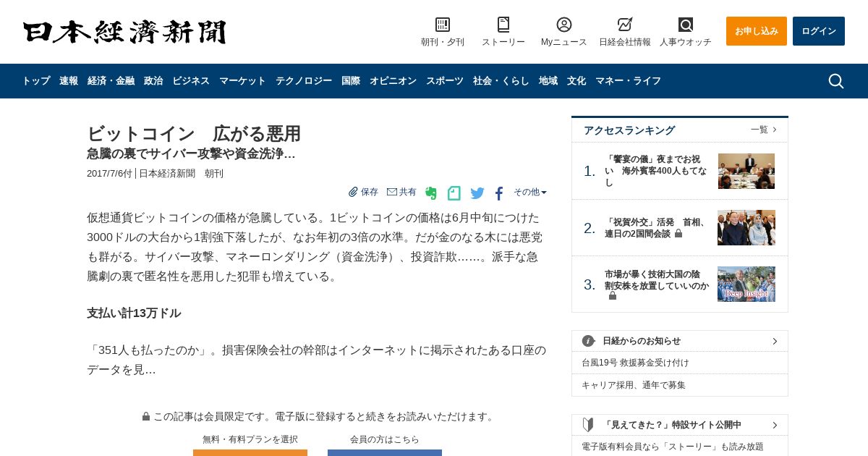This screenshot has height=456, width=868.
Task: Open the 国際 section
Action: tap(351, 81)
